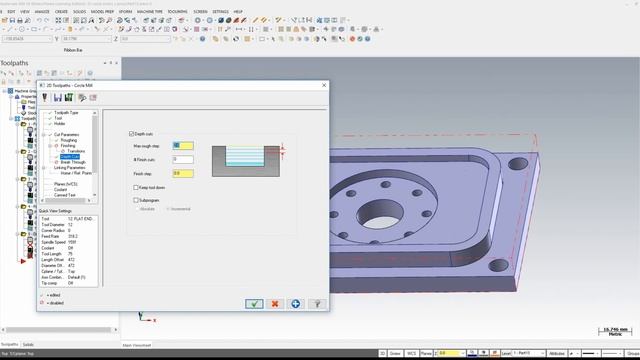Select Break Through in the dialog tree
The height and width of the screenshot is (360, 640).
click(x=73, y=162)
